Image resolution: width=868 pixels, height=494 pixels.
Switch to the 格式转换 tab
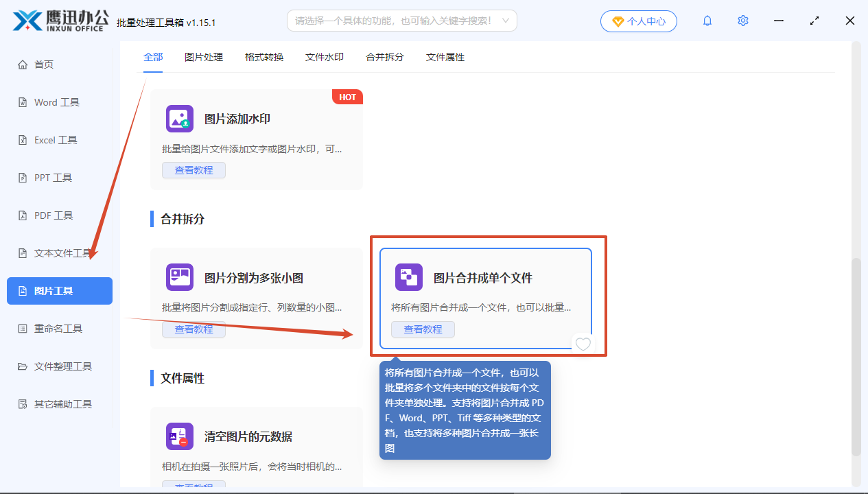(264, 57)
